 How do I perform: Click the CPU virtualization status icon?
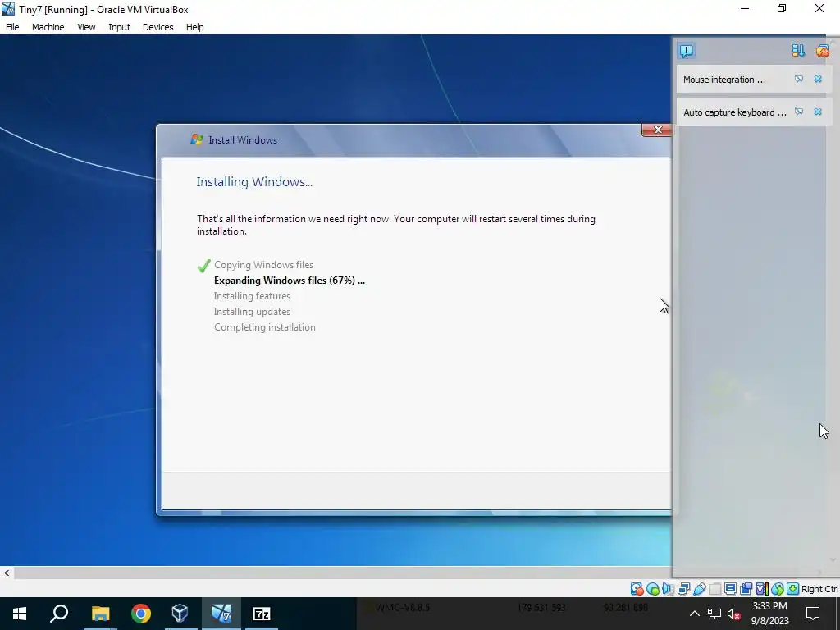(762, 589)
